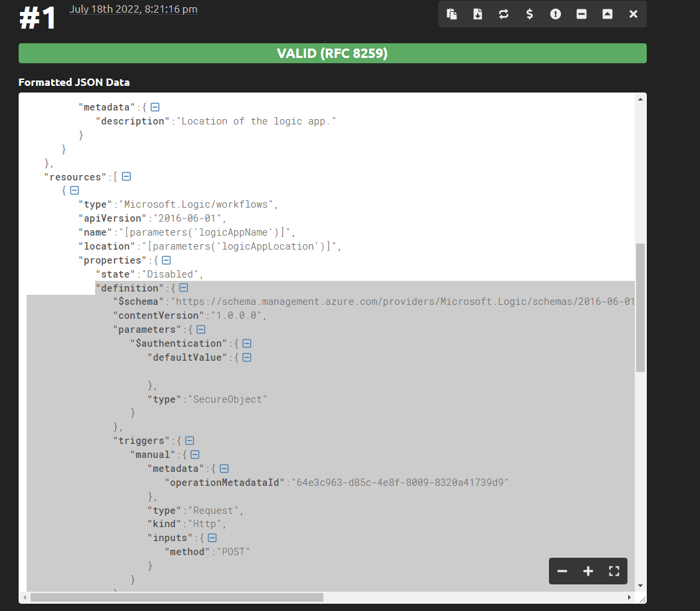The width and height of the screenshot is (700, 611).
Task: Toggle fullscreen view of JSON viewer
Action: (x=614, y=571)
